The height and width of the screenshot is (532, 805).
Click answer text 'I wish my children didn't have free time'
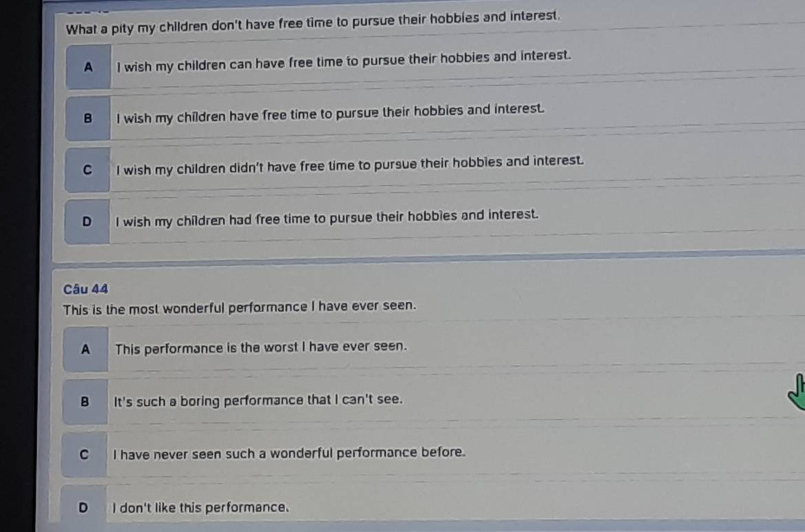350,165
